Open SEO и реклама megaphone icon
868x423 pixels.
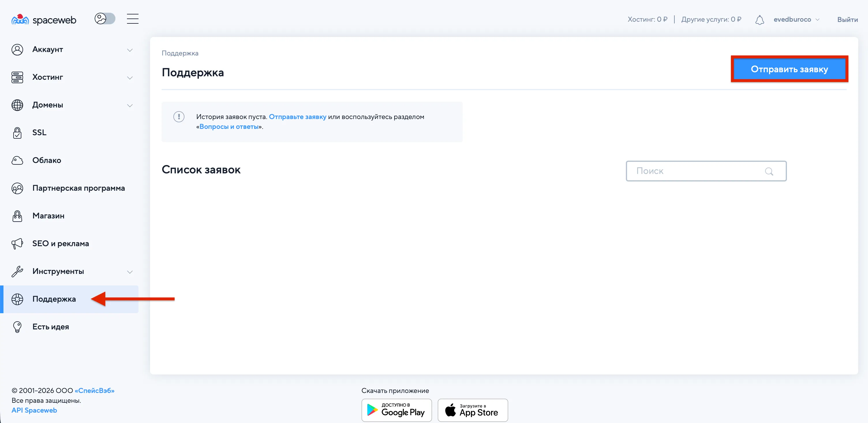pos(17,244)
